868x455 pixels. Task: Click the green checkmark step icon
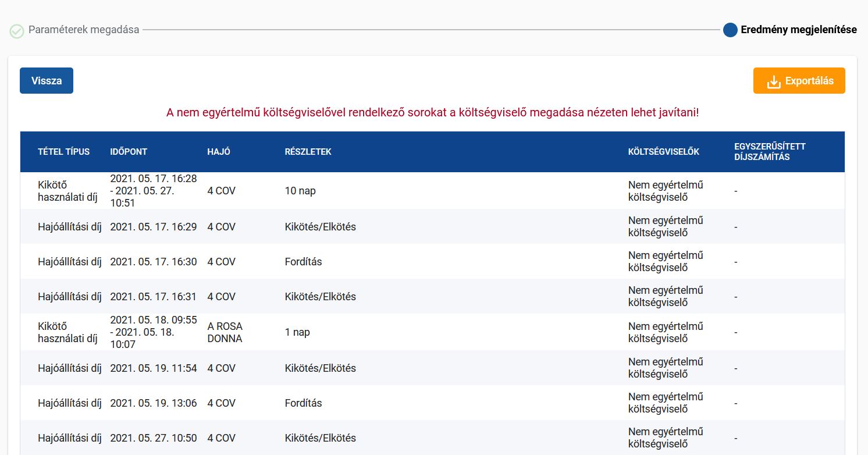[x=17, y=31]
